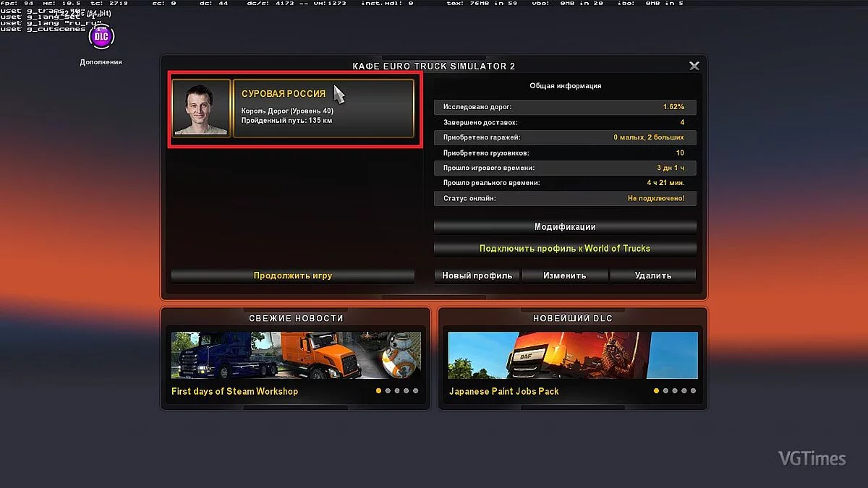This screenshot has height=488, width=868.
Task: Open the DLC Дополнения icon
Action: click(101, 36)
